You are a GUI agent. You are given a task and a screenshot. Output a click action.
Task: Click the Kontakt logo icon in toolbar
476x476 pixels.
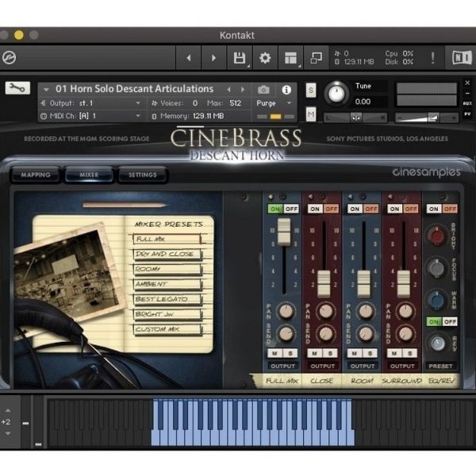pyautogui.click(x=9, y=57)
